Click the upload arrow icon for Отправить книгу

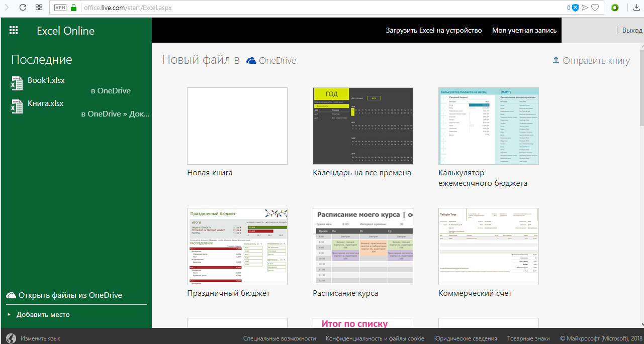(x=556, y=60)
